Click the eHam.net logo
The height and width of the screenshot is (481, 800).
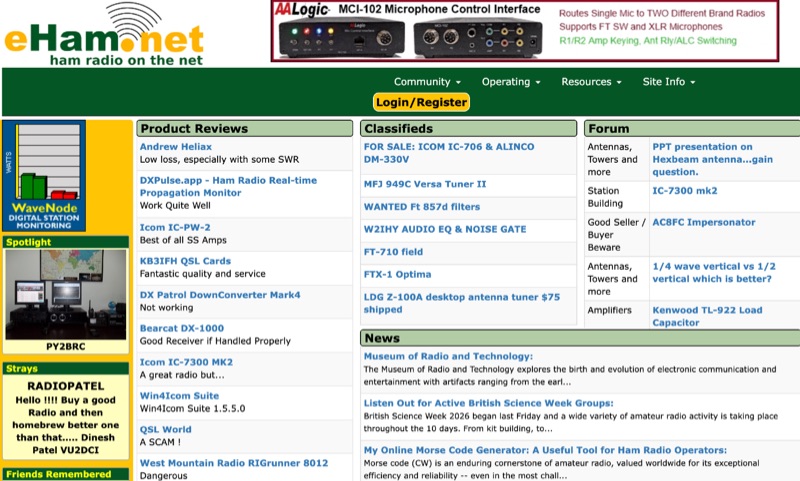coord(104,35)
